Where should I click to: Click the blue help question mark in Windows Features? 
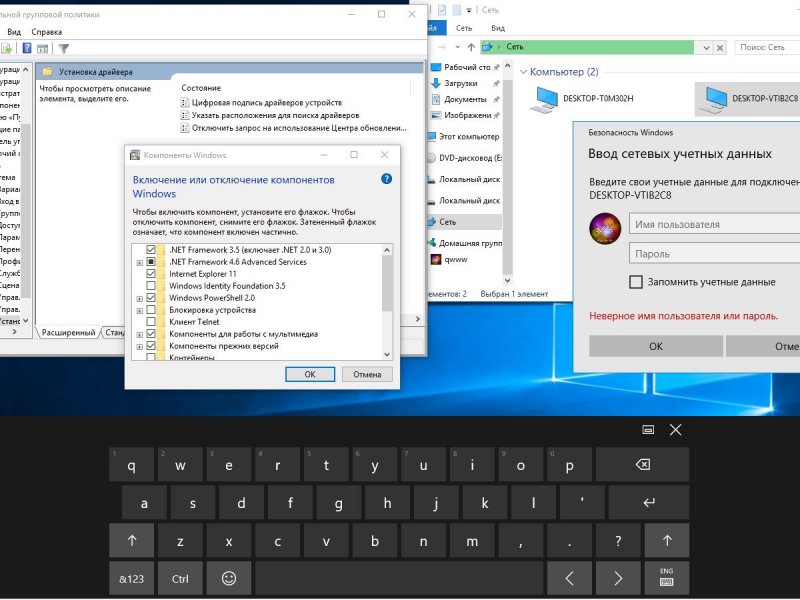pos(386,179)
